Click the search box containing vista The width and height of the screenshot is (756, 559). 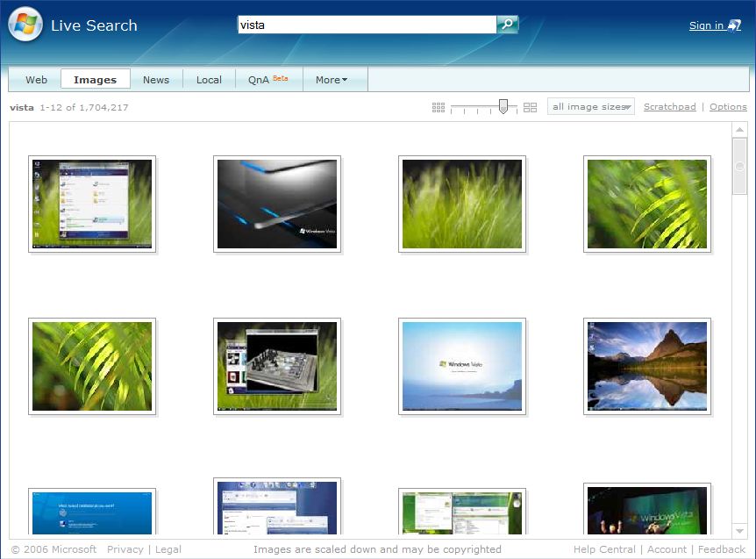pos(367,25)
